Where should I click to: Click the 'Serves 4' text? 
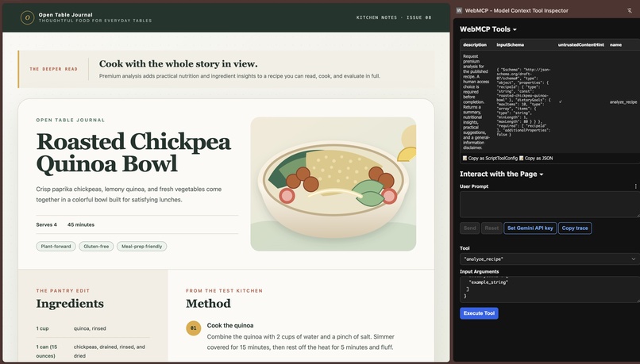click(x=47, y=224)
